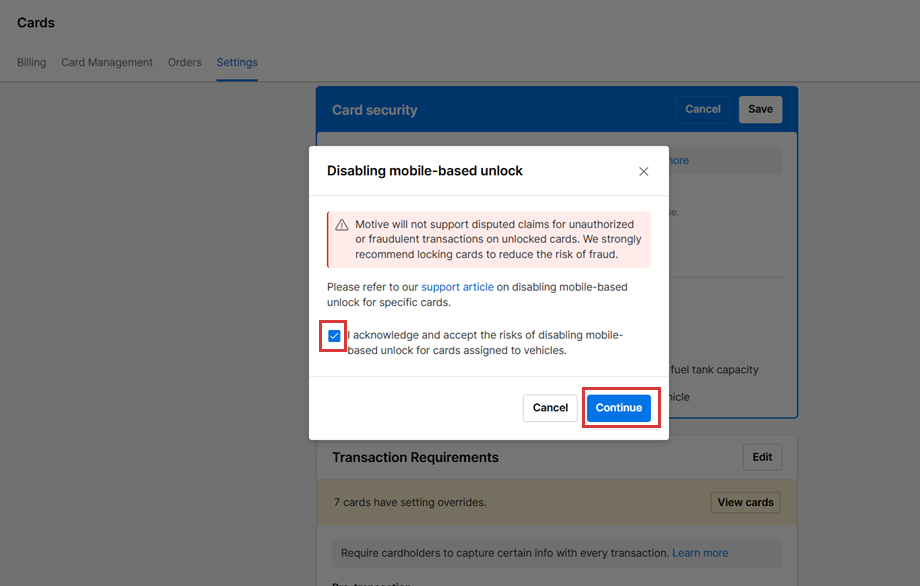Click the Learn more link in Card security
Viewport: 920px width, 586px height.
[x=677, y=160]
